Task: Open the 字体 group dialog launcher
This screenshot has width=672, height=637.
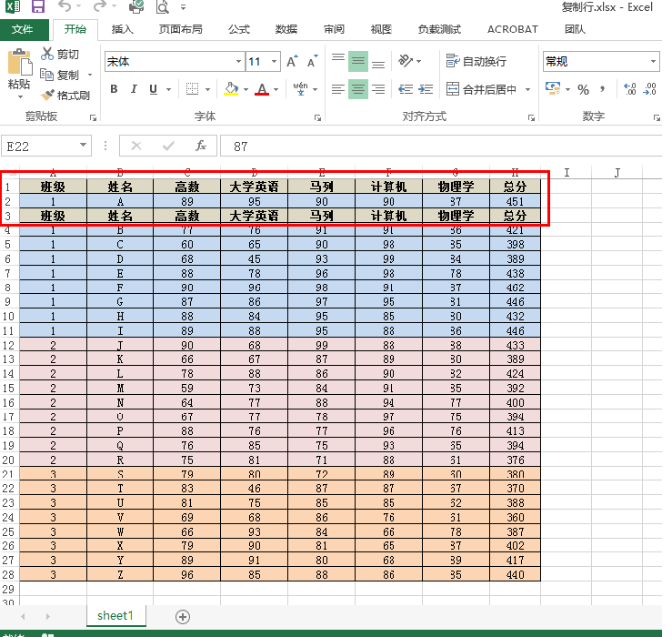Action: point(317,117)
